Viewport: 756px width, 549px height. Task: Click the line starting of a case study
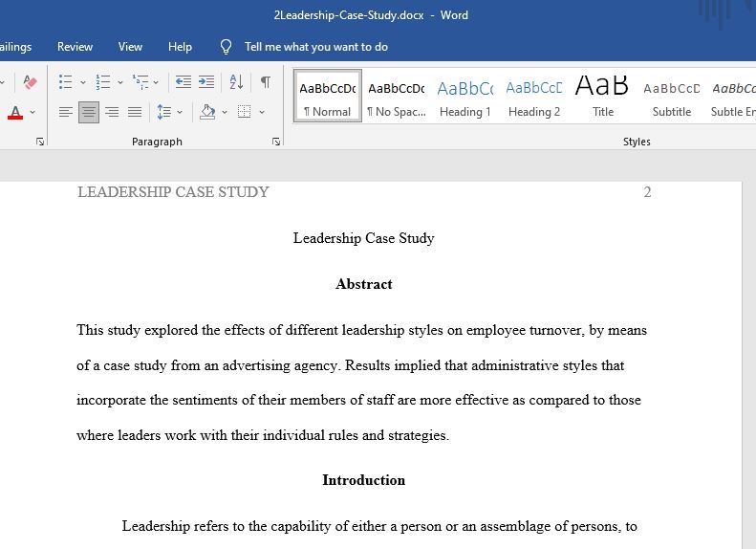[x=351, y=365]
